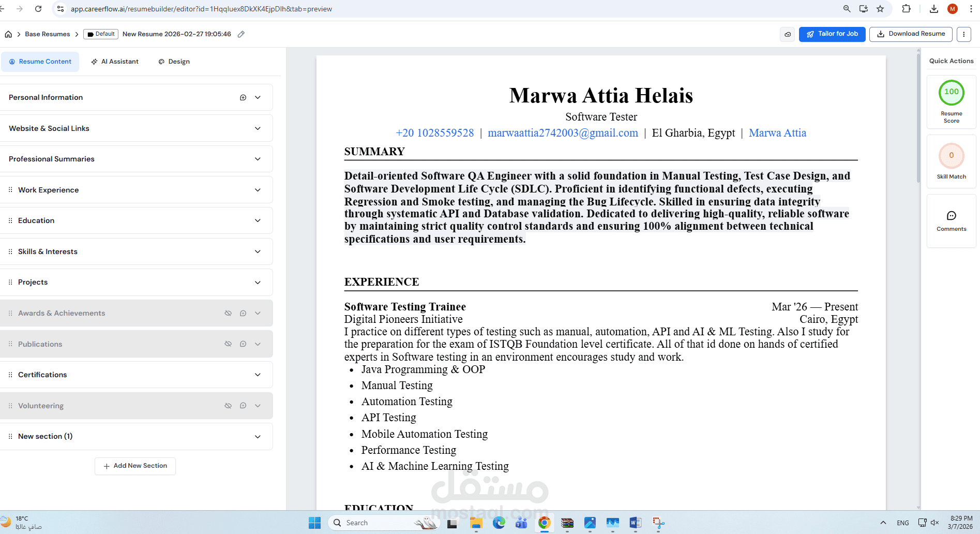980x534 pixels.
Task: Open Chrome from the Windows taskbar
Action: click(544, 523)
